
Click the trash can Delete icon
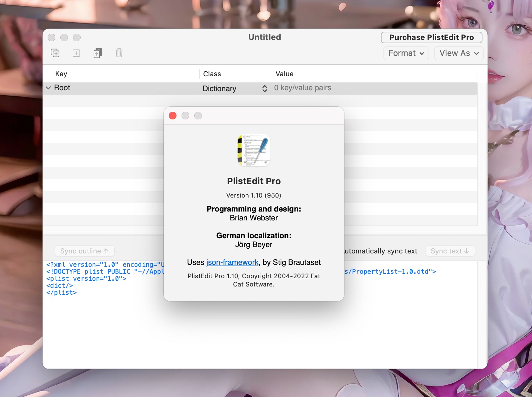tap(119, 53)
